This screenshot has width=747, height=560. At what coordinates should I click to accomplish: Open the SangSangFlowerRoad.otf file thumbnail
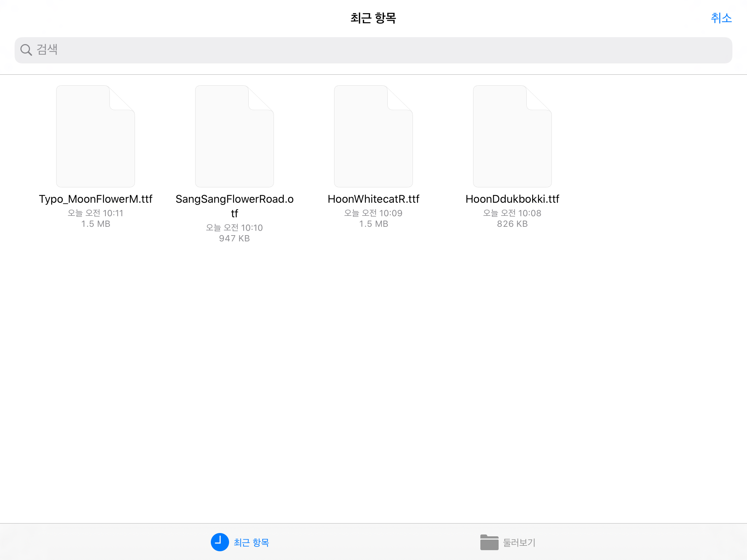point(235,136)
